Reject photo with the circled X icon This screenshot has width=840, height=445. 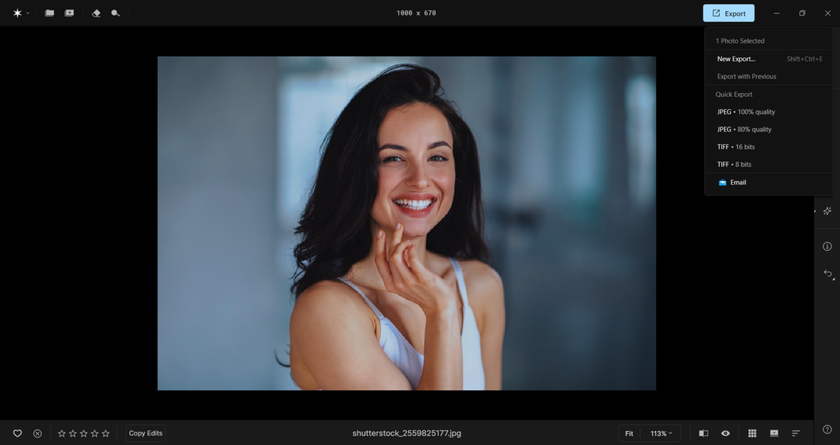coord(38,433)
